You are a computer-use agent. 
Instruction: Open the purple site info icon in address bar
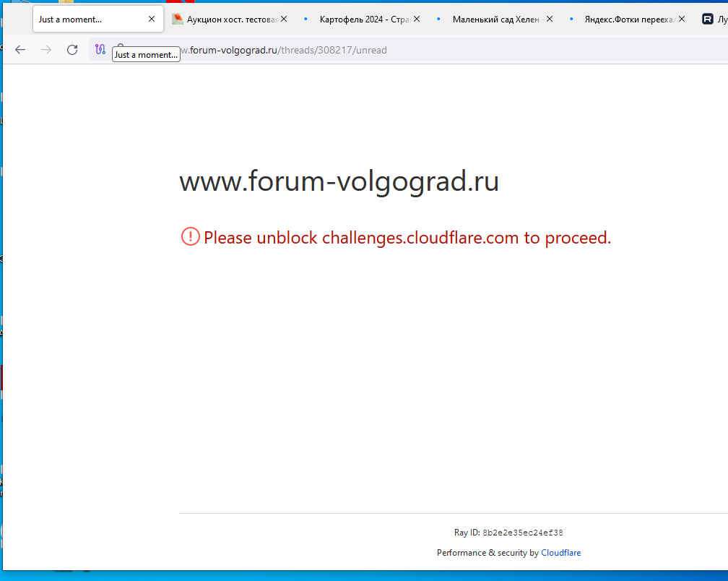tap(100, 49)
